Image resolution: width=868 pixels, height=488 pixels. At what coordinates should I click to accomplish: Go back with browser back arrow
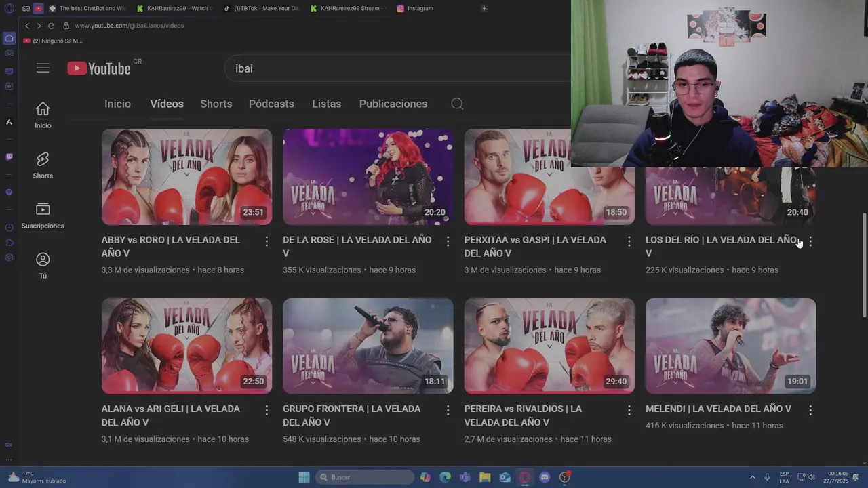point(27,26)
